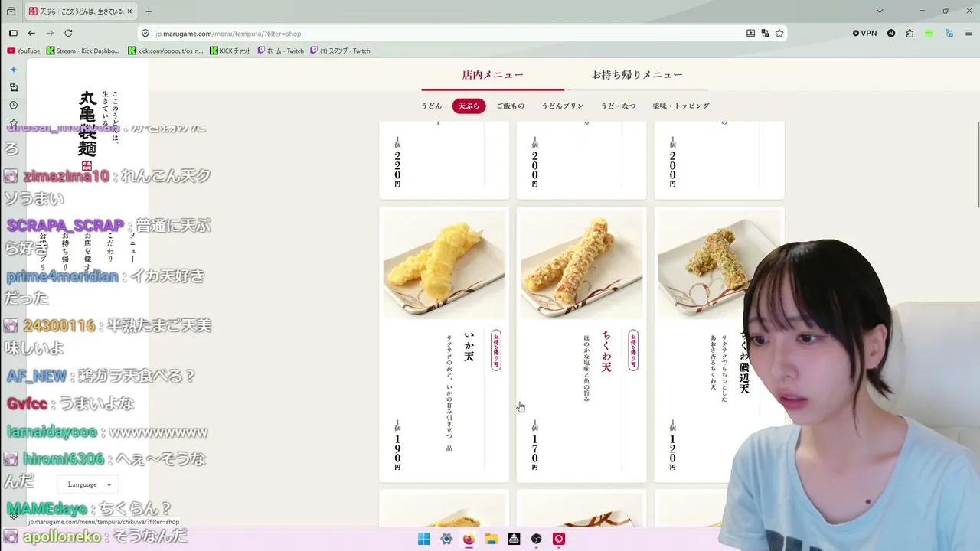Open the Settings app from taskbar
This screenshot has height=551, width=980.
(x=446, y=539)
